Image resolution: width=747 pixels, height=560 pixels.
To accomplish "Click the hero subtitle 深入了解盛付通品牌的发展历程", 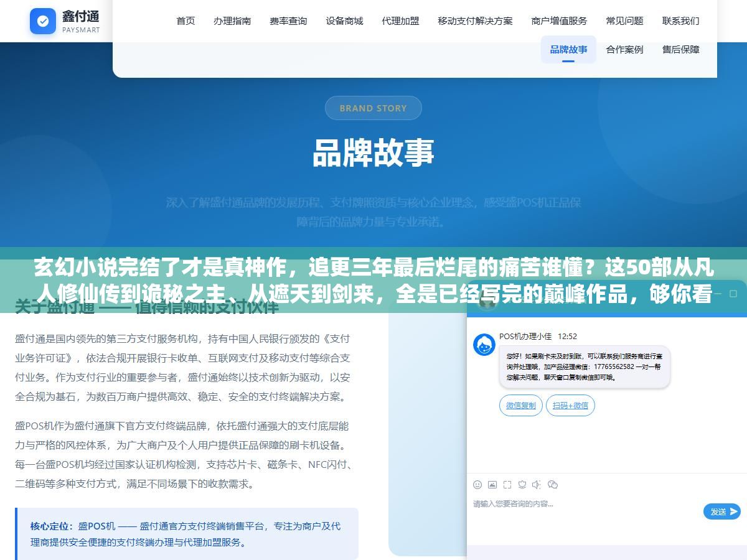I will (x=374, y=212).
